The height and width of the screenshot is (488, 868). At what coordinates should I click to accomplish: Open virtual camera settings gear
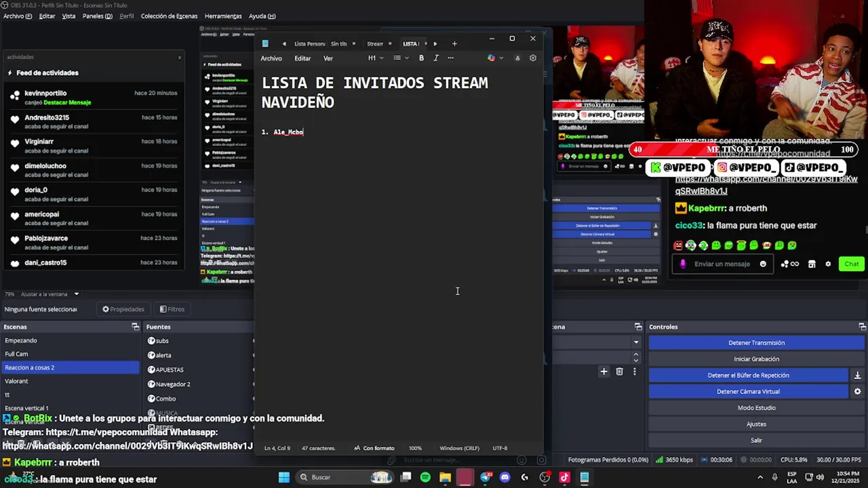pos(857,392)
